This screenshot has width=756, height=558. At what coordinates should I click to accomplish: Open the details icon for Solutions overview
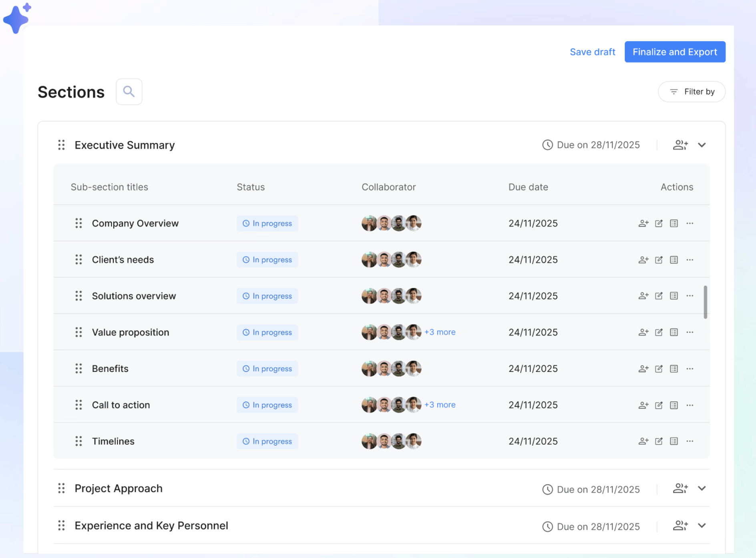[674, 296]
